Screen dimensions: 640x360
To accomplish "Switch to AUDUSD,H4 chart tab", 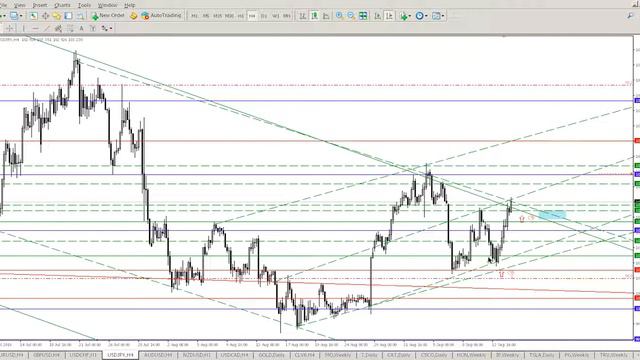I will (x=158, y=355).
